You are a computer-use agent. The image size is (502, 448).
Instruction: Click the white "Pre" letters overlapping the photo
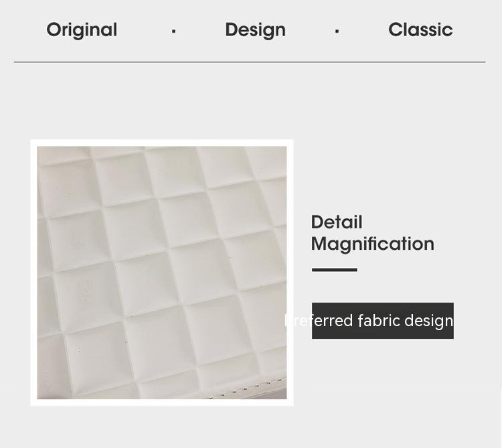pos(298,321)
